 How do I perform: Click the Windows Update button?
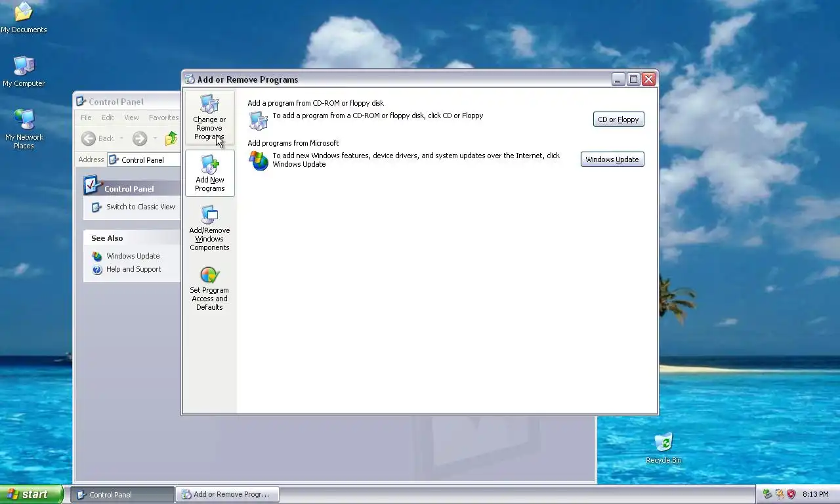[x=612, y=159]
